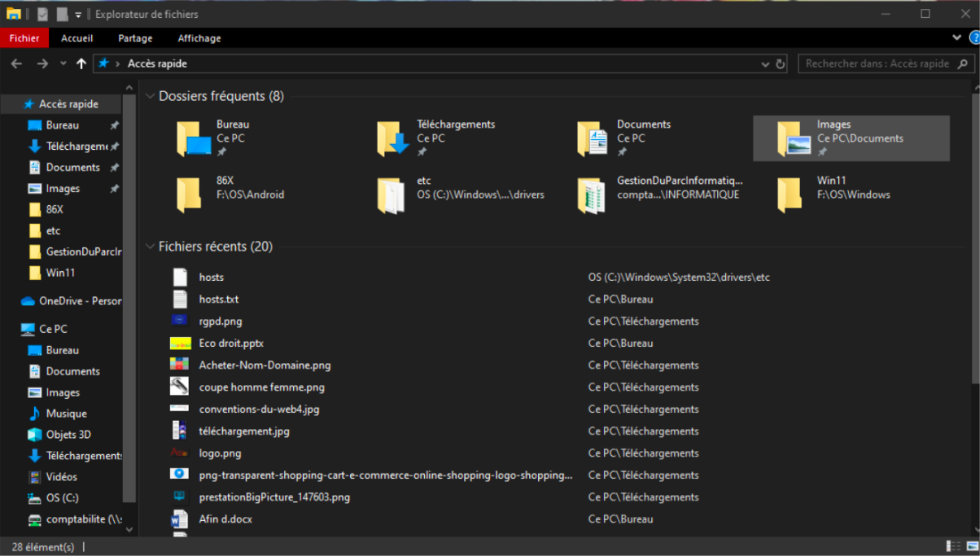Open Eco droit.pptx file
This screenshot has width=980, height=556.
pos(231,344)
